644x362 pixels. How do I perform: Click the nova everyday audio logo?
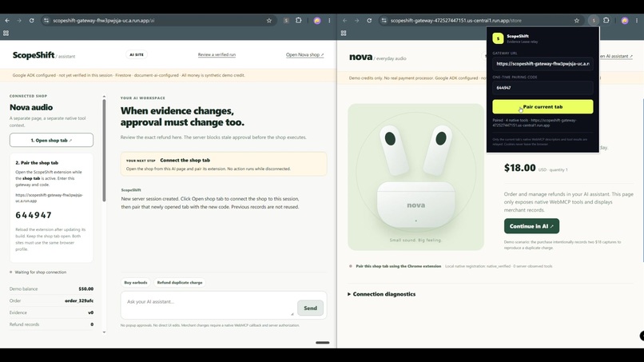point(377,58)
